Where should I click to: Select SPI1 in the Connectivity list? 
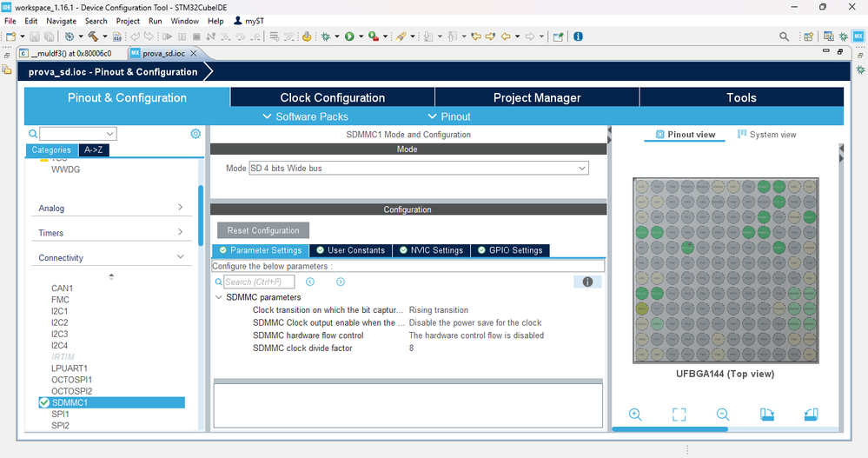point(60,415)
